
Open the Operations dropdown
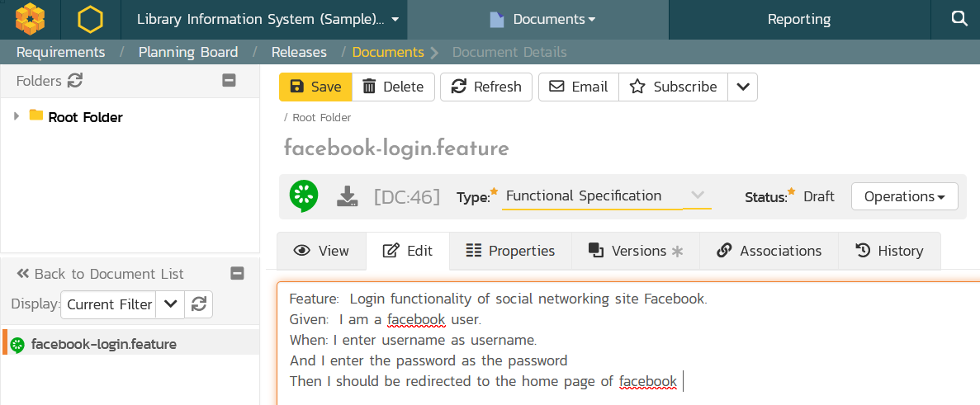[904, 196]
